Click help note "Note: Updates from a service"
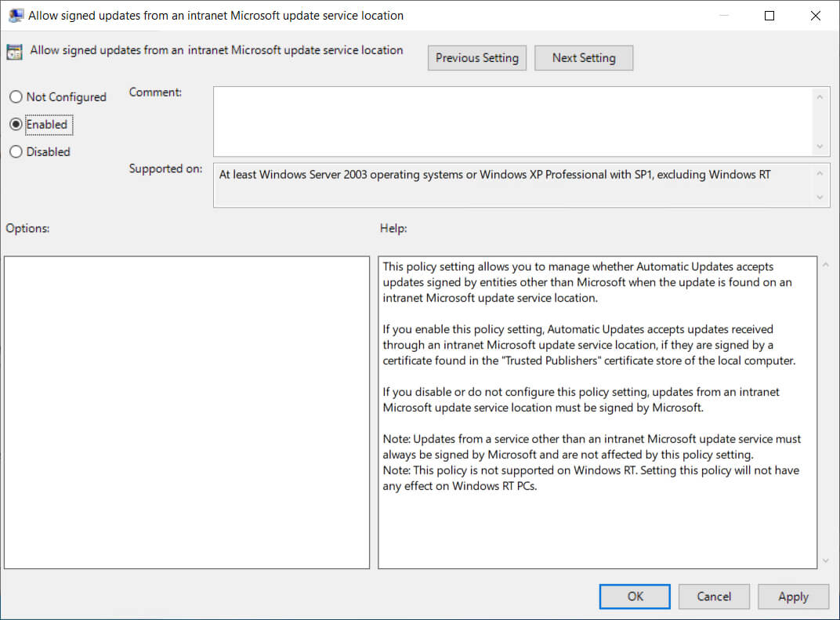The width and height of the screenshot is (840, 620). (x=592, y=446)
